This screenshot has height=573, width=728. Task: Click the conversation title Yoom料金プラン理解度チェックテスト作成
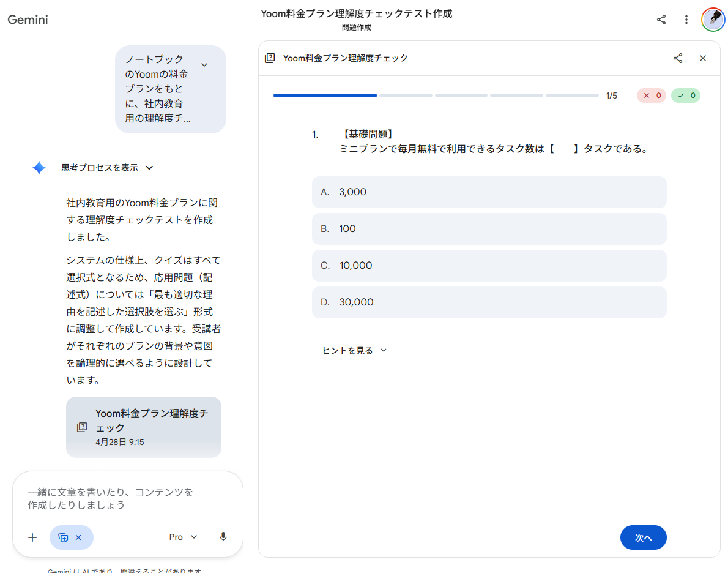click(356, 14)
